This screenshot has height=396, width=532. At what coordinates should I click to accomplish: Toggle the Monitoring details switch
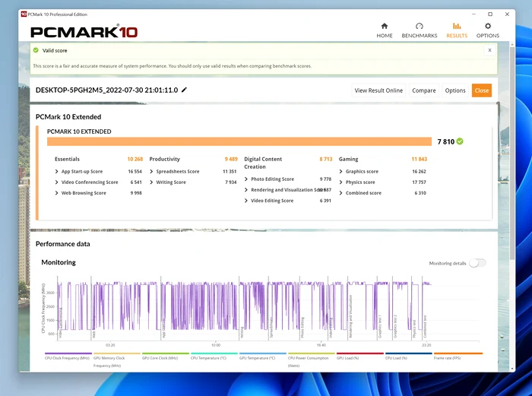click(477, 263)
